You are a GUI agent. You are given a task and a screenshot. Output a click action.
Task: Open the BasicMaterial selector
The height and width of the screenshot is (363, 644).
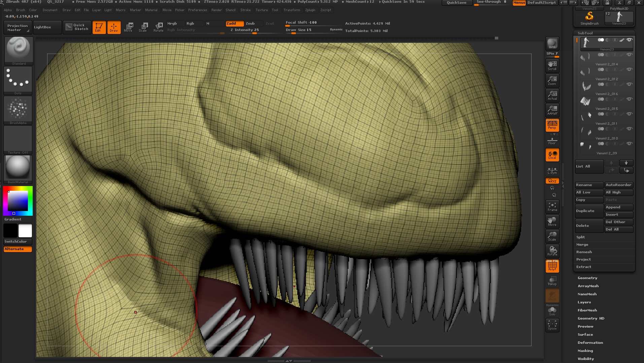[18, 170]
